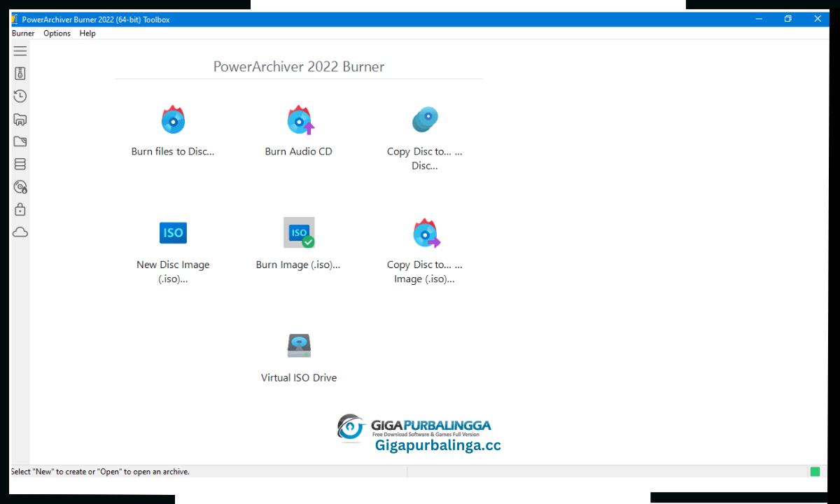Screen dimensions: 840x504
Task: Click the status bar "Select New to create" text
Action: click(100, 472)
